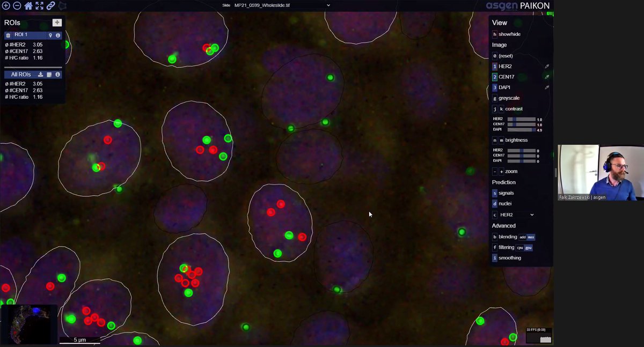
Task: Increase brightness with the m key button
Action: click(x=502, y=140)
